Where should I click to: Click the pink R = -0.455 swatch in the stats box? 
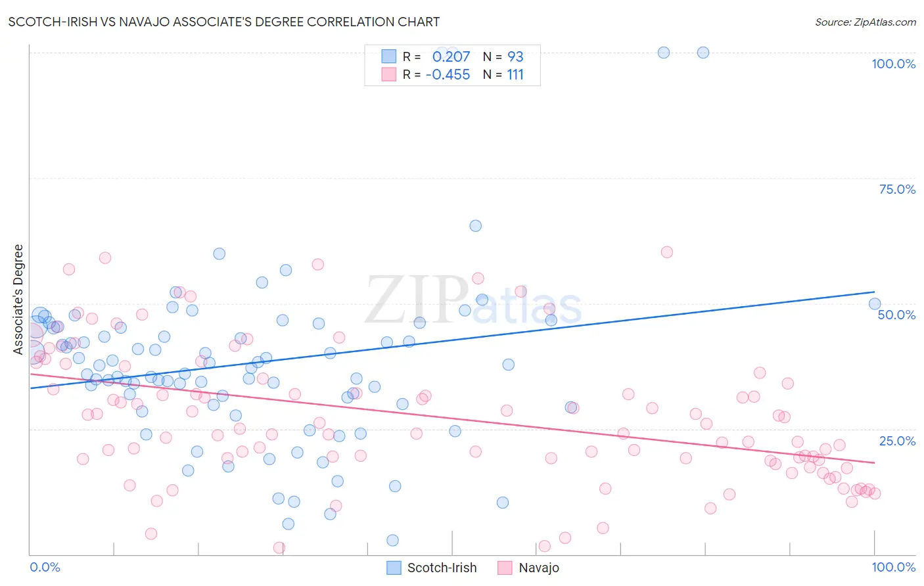pyautogui.click(x=389, y=74)
